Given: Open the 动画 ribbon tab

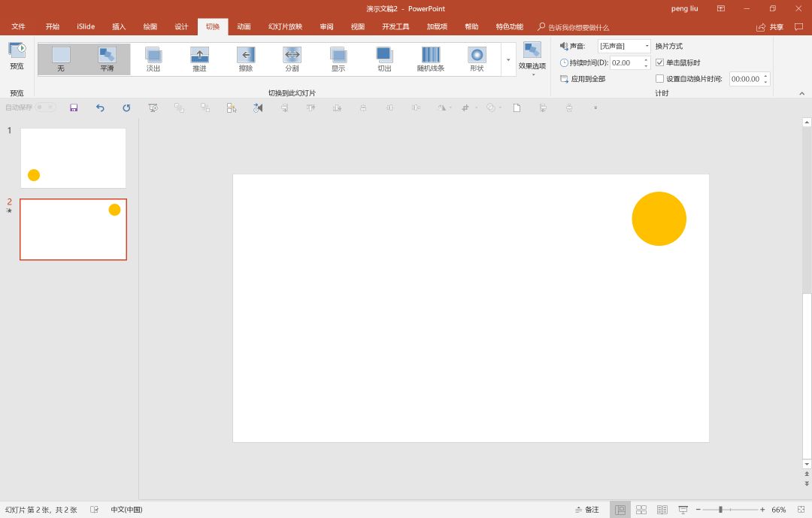Looking at the screenshot, I should coord(244,27).
